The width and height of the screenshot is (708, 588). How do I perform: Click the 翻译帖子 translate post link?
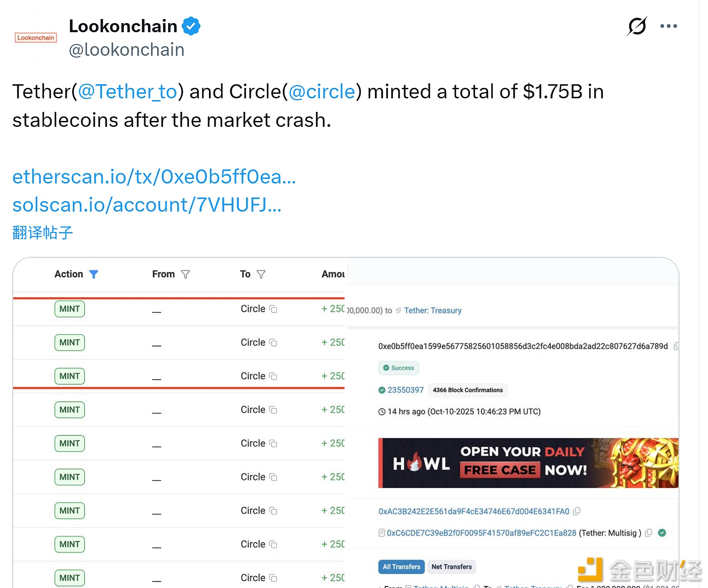click(x=43, y=233)
